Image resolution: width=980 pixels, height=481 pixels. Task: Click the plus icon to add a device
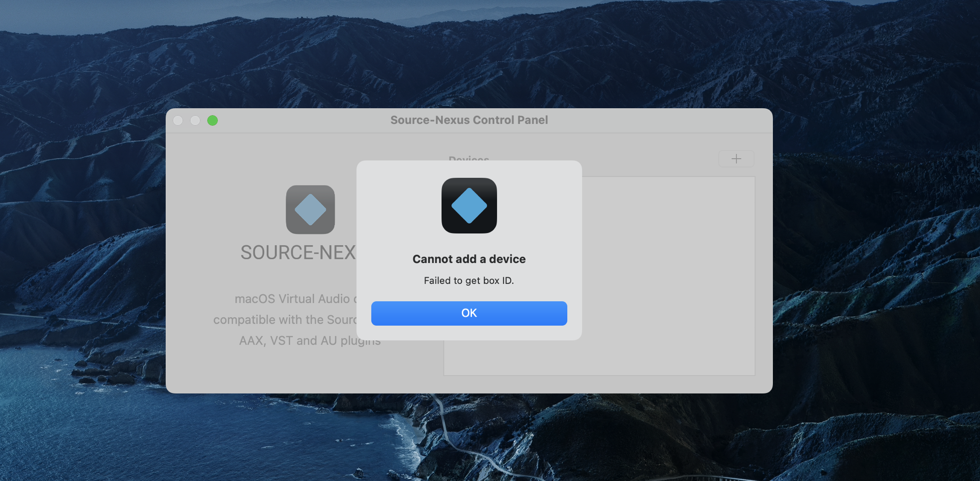736,159
